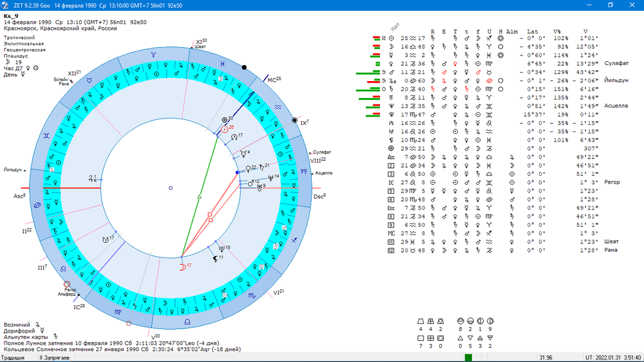Image resolution: width=644 pixels, height=362 pixels.
Task: Click the Mercury glyph in the chart
Action: 243,154
